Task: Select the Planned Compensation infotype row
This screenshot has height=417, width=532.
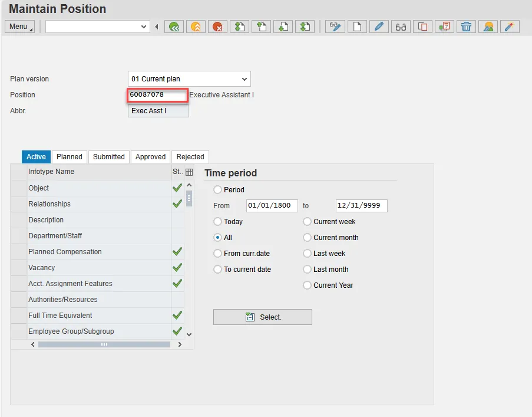Action: click(65, 252)
